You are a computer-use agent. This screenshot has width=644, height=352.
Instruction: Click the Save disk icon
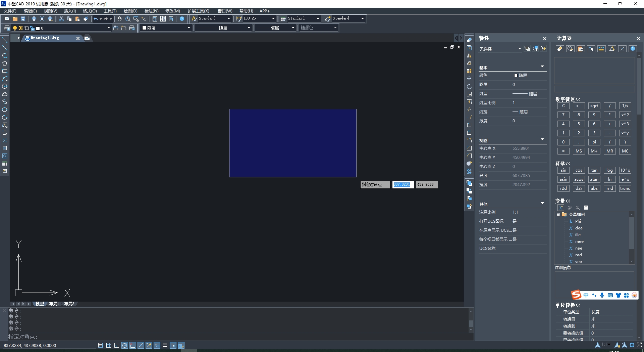coord(23,19)
